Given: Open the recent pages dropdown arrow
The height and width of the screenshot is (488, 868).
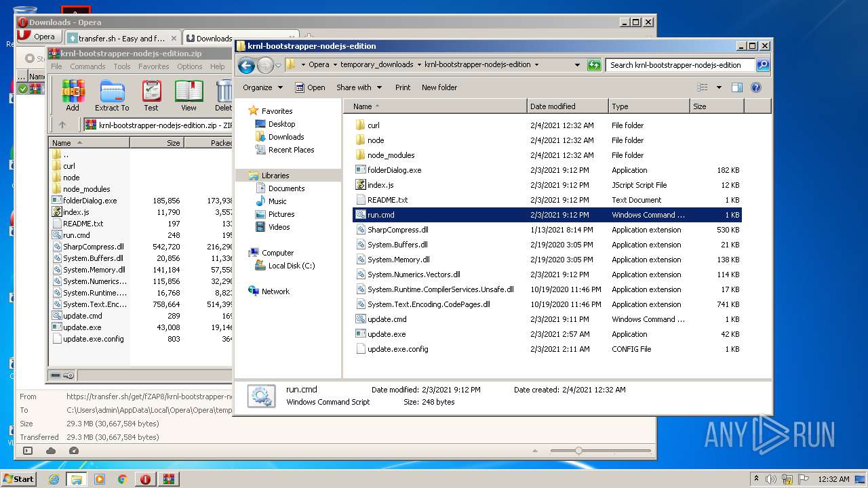Looking at the screenshot, I should pos(278,66).
